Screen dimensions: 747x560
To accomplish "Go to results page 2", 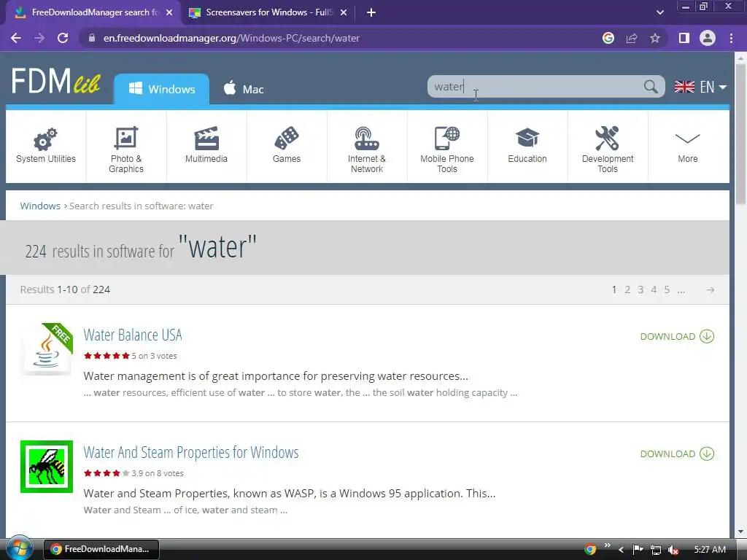I will point(627,289).
